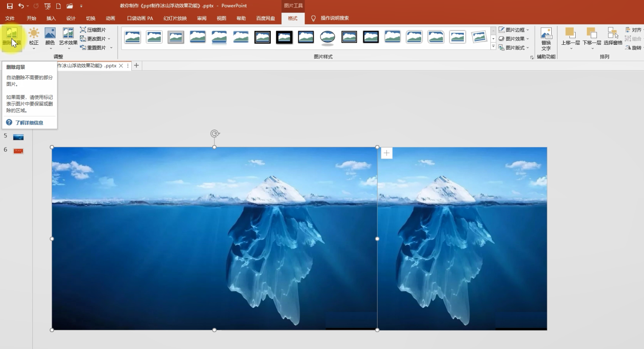Close the open .pptx document tab
The width and height of the screenshot is (644, 349).
(121, 66)
